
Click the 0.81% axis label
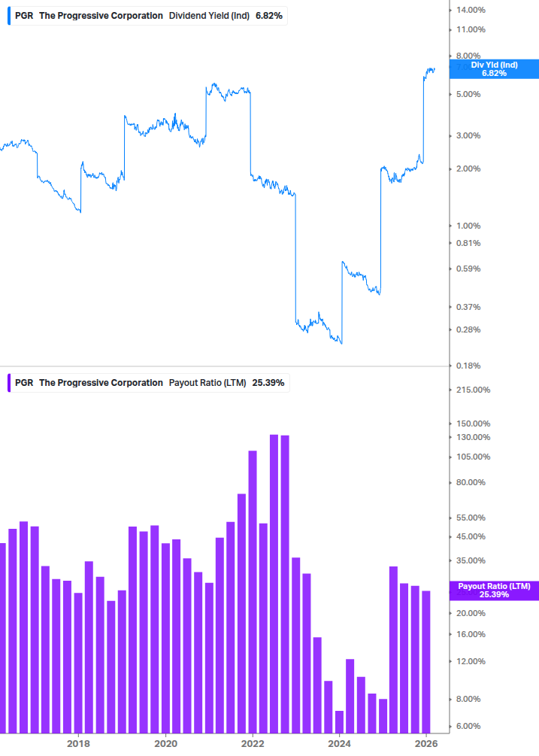coord(468,244)
